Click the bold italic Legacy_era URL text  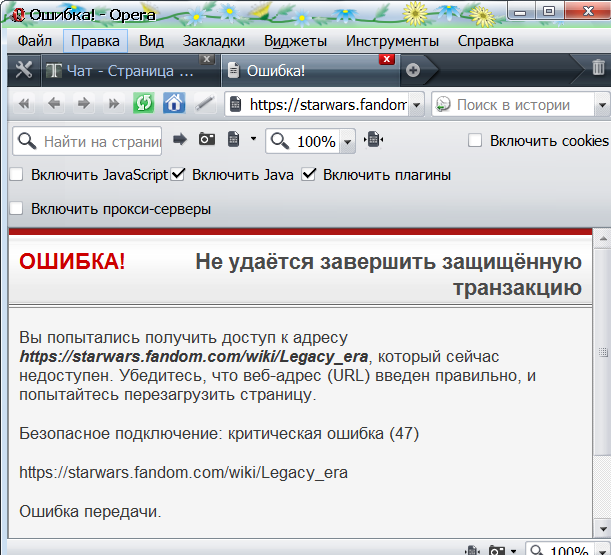[x=194, y=356]
